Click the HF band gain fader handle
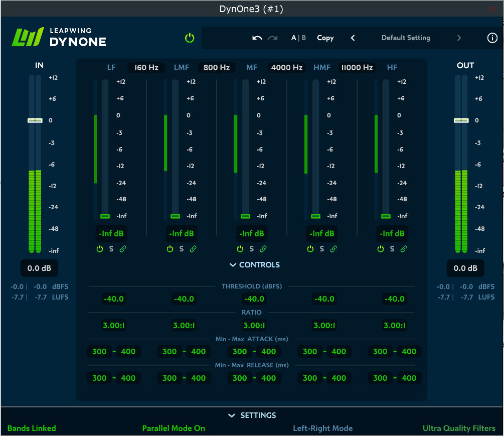 [386, 216]
